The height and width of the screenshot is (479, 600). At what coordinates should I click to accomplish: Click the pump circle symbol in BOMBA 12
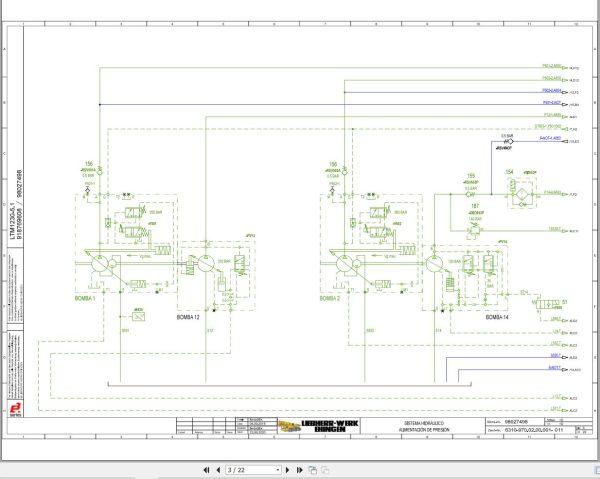[x=205, y=263]
